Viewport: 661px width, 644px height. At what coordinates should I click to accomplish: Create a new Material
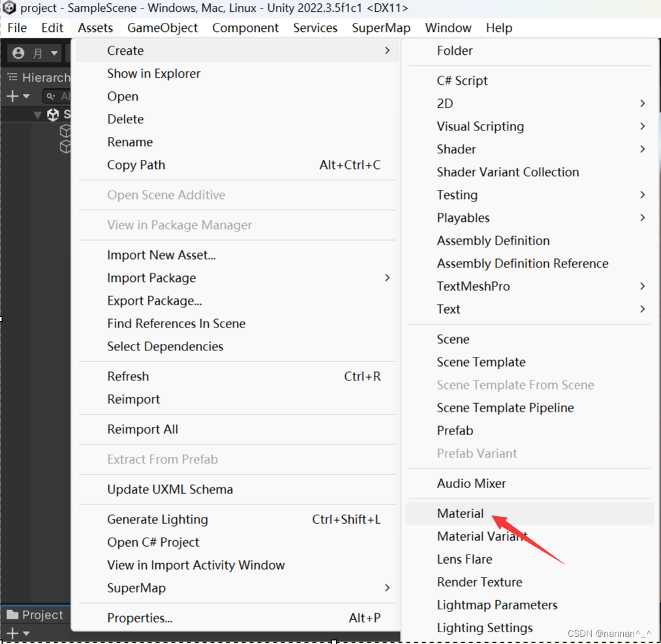pos(530,514)
